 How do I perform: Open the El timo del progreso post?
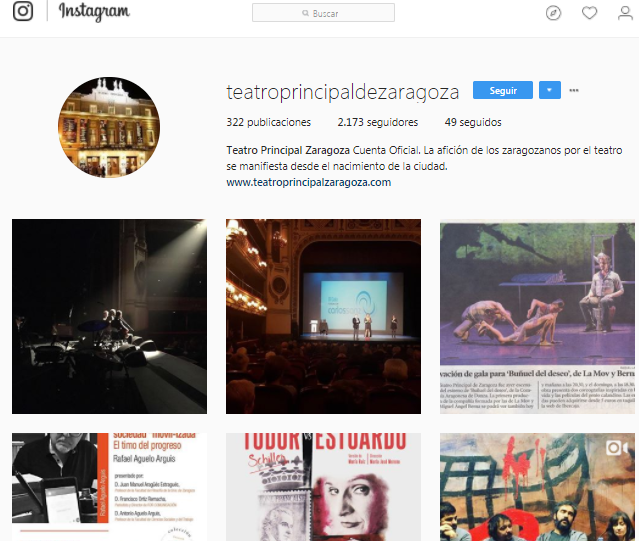point(109,487)
